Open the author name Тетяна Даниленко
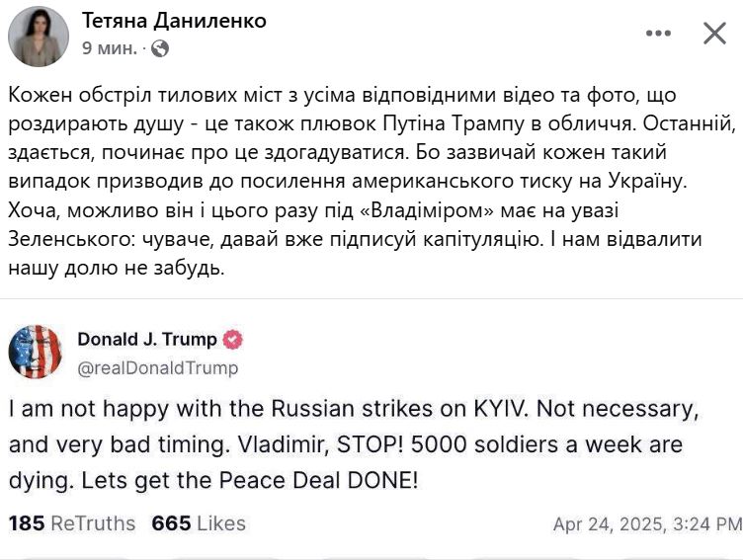743x560 pixels. tap(174, 21)
